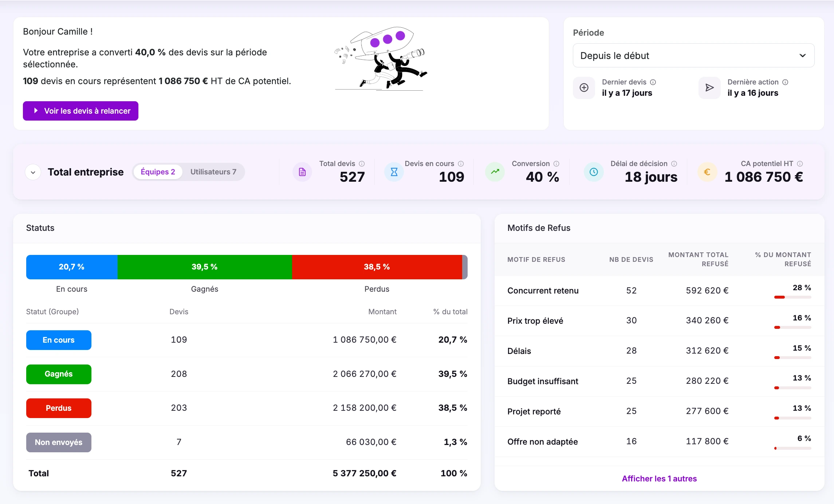Click the red Perdus status badge
The image size is (834, 504).
(59, 408)
